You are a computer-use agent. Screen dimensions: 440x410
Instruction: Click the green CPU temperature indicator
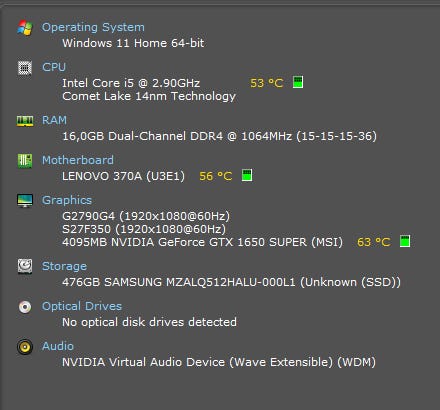coord(298,82)
